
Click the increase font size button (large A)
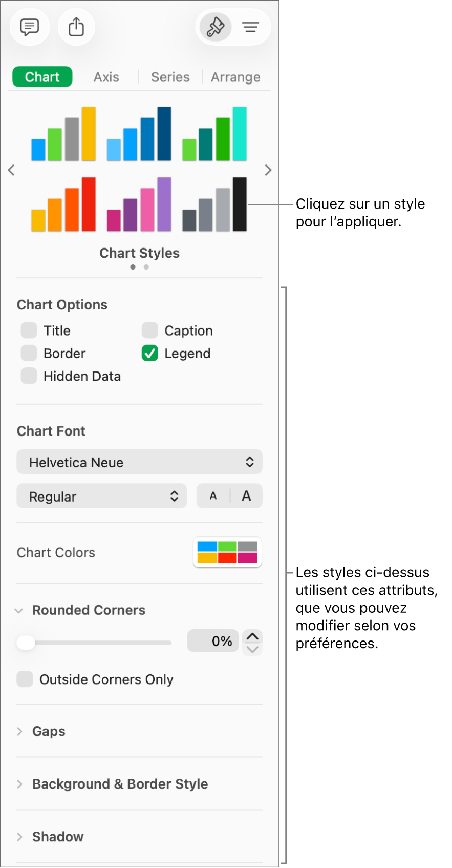[246, 495]
